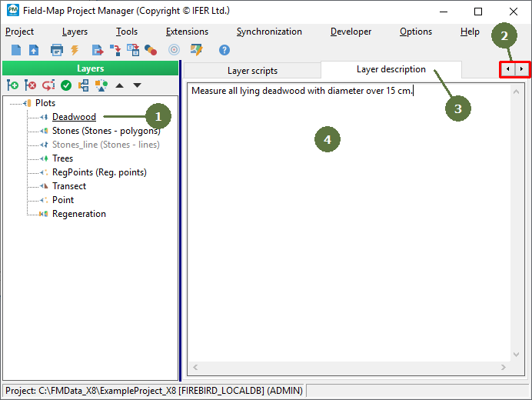Open the Synchronization menu
532x400 pixels.
tap(269, 32)
